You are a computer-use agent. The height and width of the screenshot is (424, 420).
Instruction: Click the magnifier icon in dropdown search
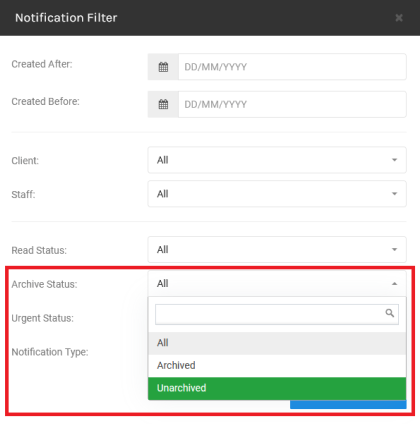click(390, 313)
